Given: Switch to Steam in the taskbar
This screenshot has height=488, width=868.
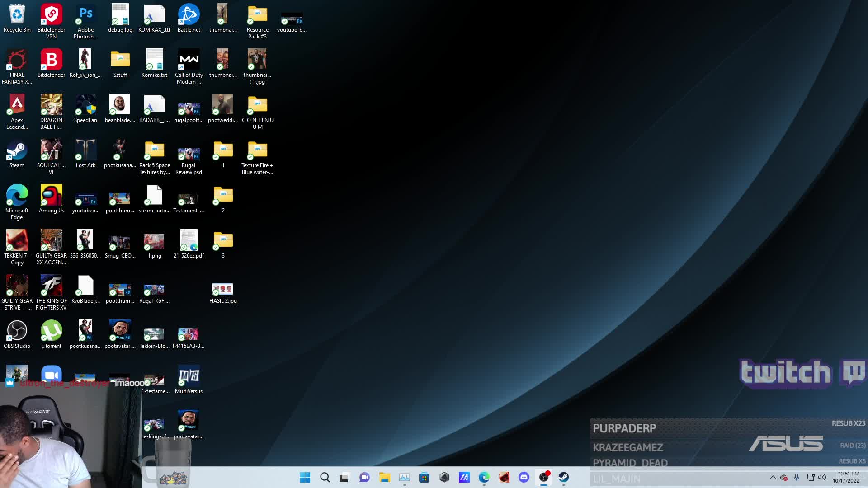Looking at the screenshot, I should coord(563,477).
